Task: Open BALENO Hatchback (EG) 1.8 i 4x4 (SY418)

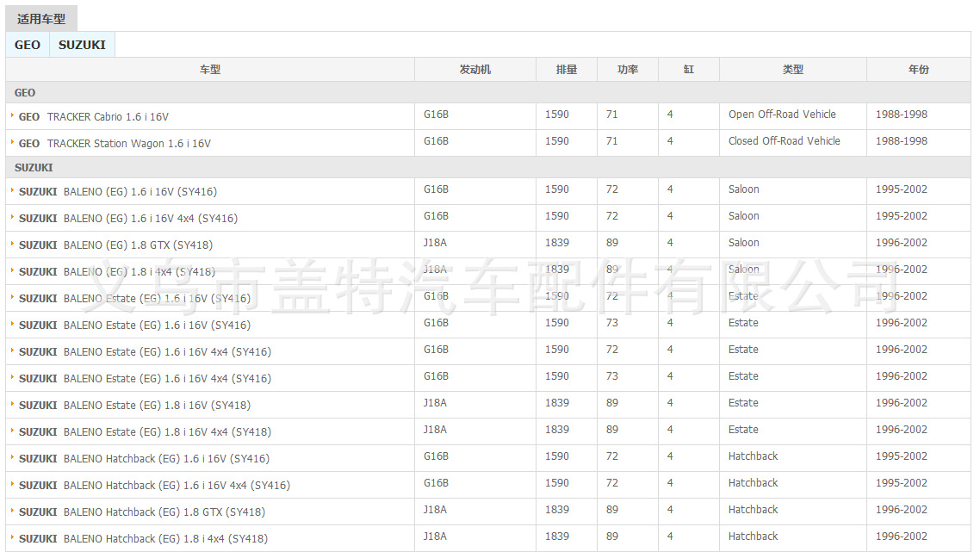Action: [x=143, y=539]
